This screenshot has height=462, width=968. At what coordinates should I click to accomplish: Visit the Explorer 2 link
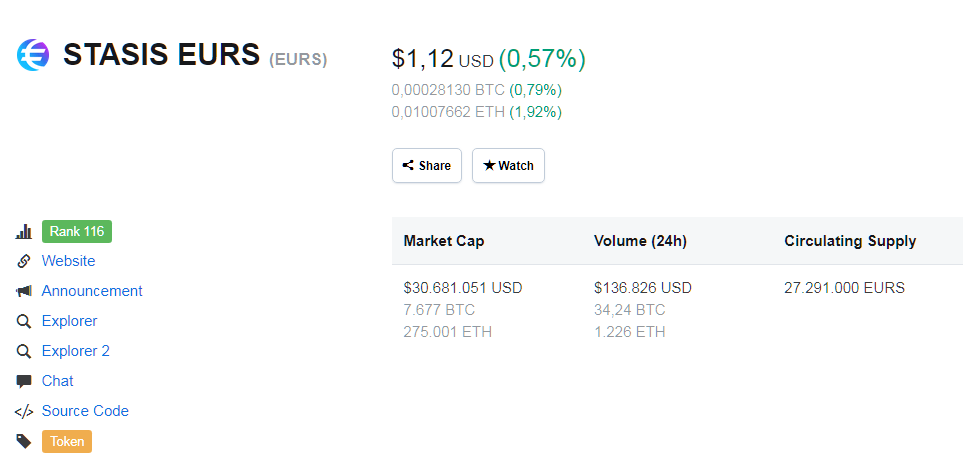(75, 351)
